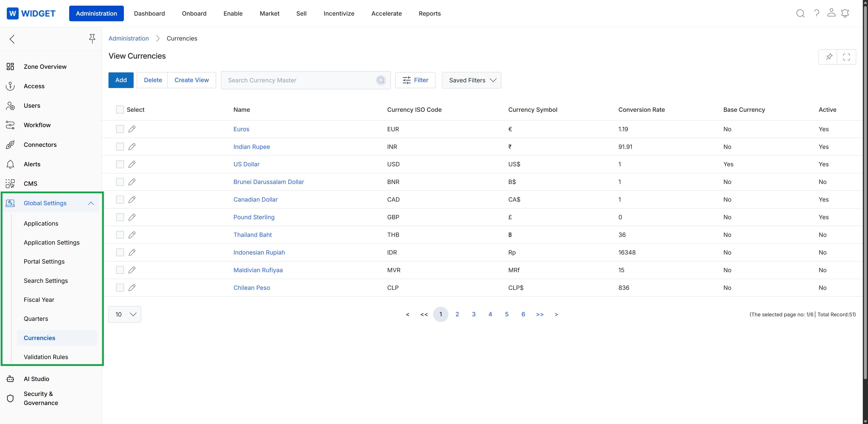
Task: Click the Create View button
Action: (191, 80)
